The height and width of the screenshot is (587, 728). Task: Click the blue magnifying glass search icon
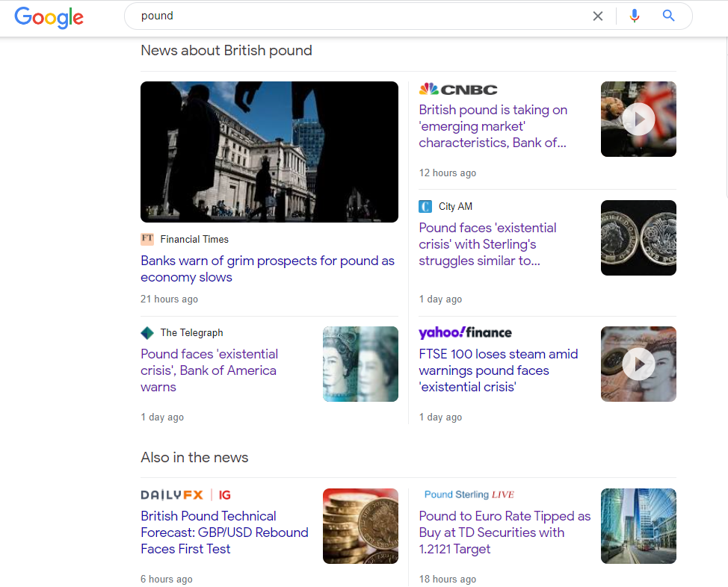668,16
